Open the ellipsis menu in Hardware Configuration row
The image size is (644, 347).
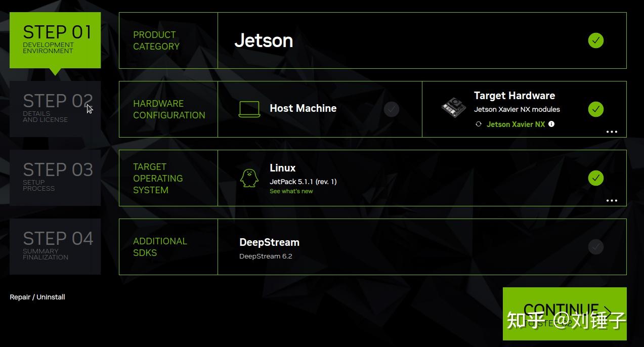pyautogui.click(x=612, y=132)
